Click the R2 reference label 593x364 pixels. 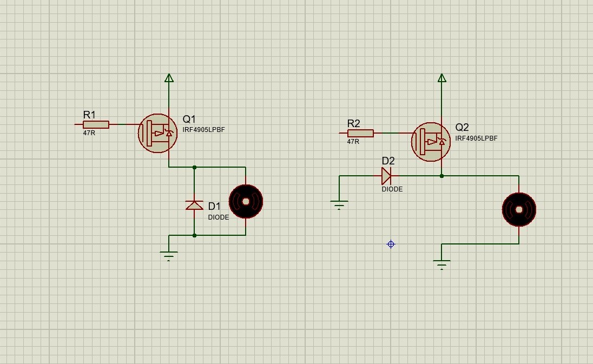click(x=354, y=123)
